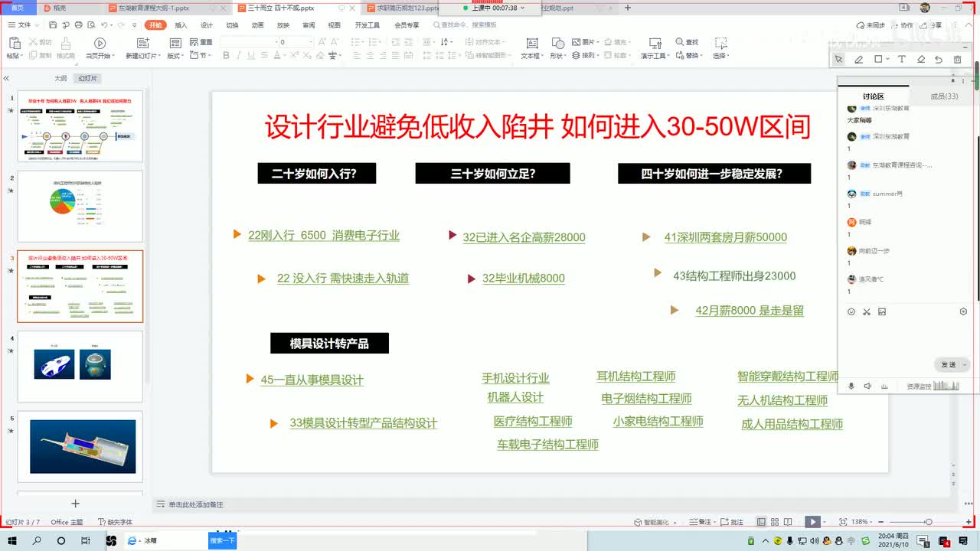This screenshot has height=551, width=980.
Task: Switch to 大纲 outline pane tab
Action: pyautogui.click(x=60, y=79)
